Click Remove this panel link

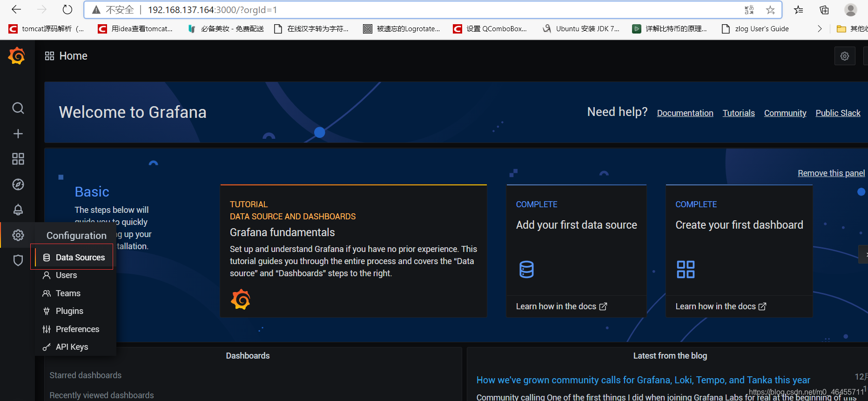pyautogui.click(x=831, y=173)
